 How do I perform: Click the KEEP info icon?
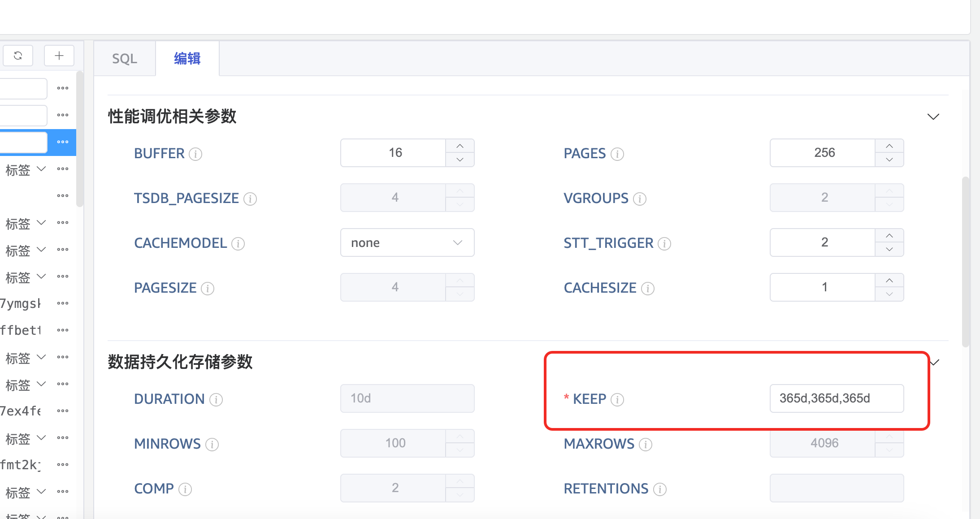pos(617,399)
